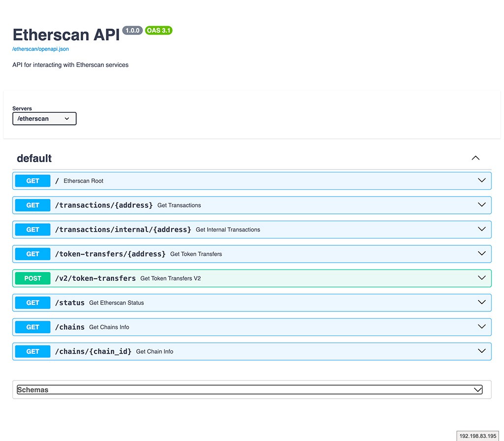Click the 192.198.83.195 IP label
The image size is (504, 441).
pyautogui.click(x=477, y=436)
